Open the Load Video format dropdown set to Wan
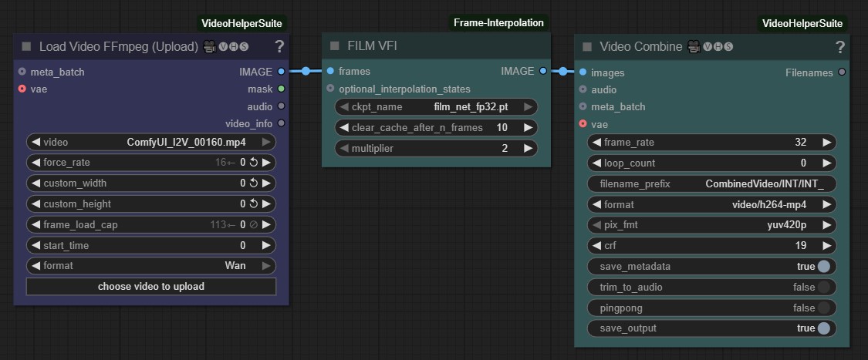Screen dimensions: 868x360 point(151,265)
